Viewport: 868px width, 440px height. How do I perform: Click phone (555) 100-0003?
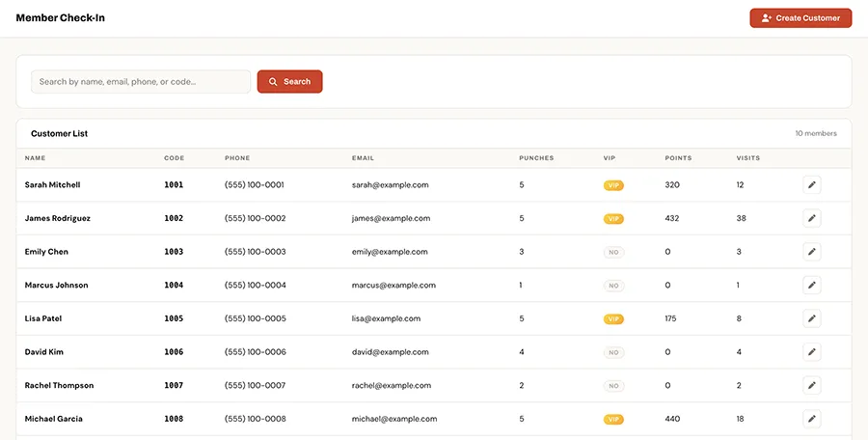pyautogui.click(x=256, y=252)
